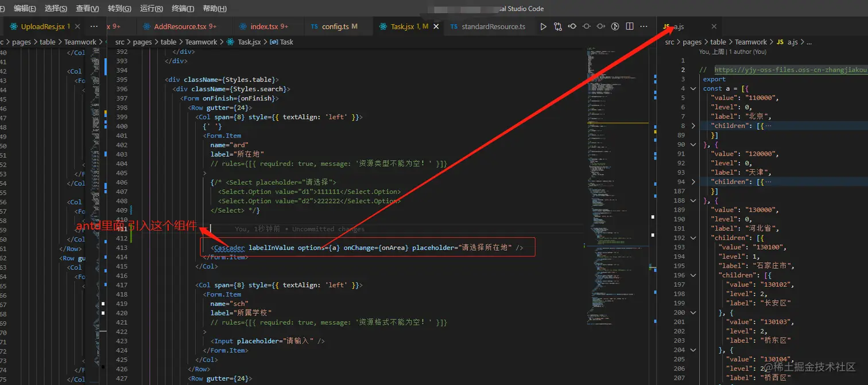Click the 'Task' symbol breadcrumb
The height and width of the screenshot is (385, 868).
[286, 42]
